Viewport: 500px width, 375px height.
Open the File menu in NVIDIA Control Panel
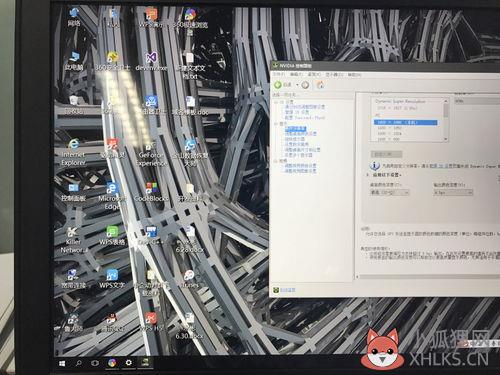point(279,75)
